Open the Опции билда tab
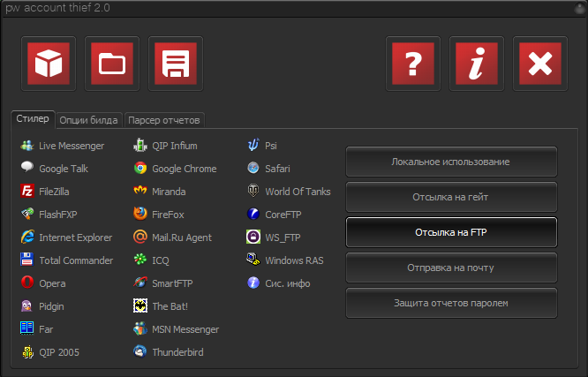Image resolution: width=588 pixels, height=377 pixels. 88,120
